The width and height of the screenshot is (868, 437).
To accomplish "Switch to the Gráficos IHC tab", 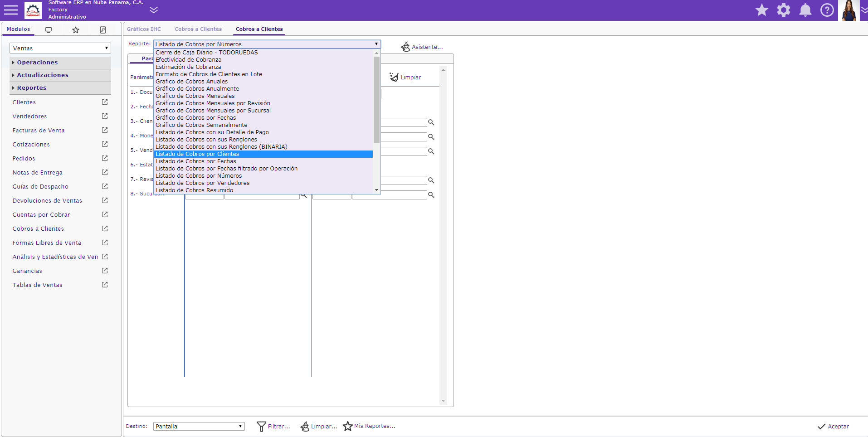I will pyautogui.click(x=144, y=29).
